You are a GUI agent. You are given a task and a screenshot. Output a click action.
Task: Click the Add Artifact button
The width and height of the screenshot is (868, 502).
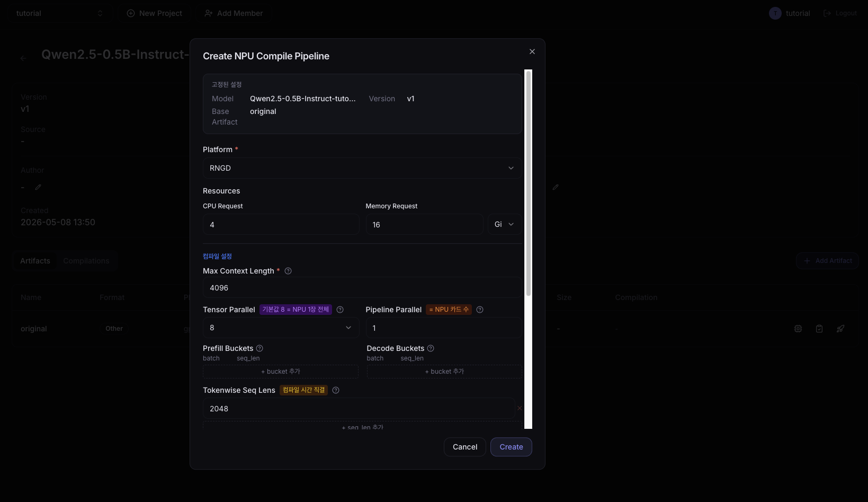click(x=827, y=261)
